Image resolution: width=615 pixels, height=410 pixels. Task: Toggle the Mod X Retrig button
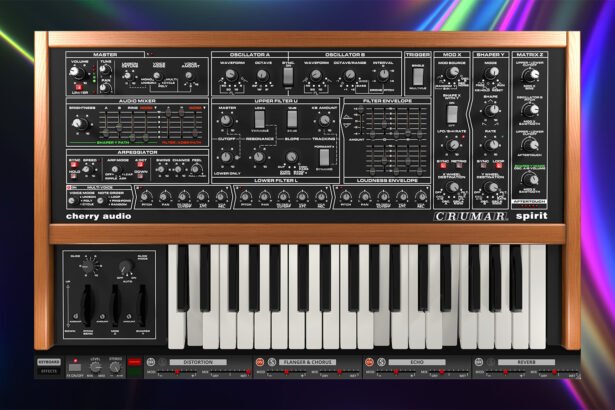(459, 166)
